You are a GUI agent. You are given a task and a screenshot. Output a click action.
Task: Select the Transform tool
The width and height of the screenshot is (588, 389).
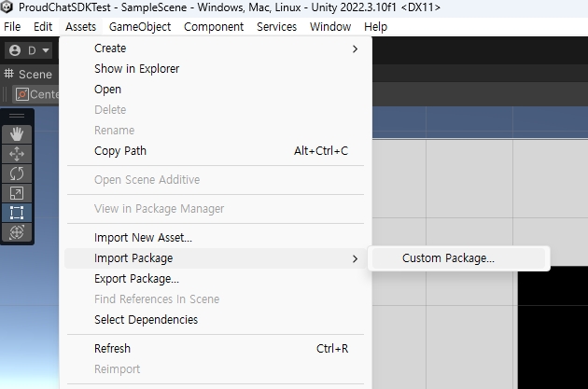pos(17,232)
